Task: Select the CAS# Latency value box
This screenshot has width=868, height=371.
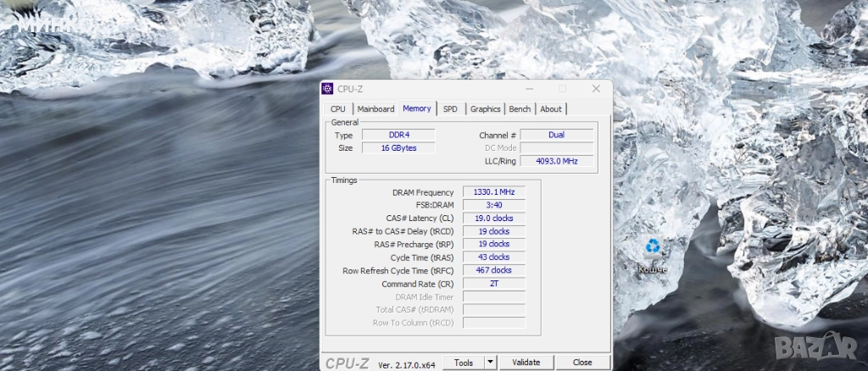Action: coord(493,219)
